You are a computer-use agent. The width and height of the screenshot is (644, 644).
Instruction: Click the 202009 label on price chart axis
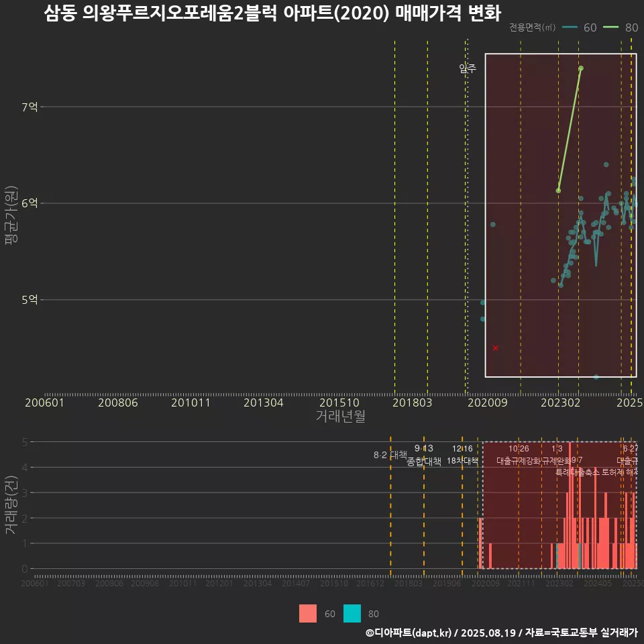click(488, 402)
